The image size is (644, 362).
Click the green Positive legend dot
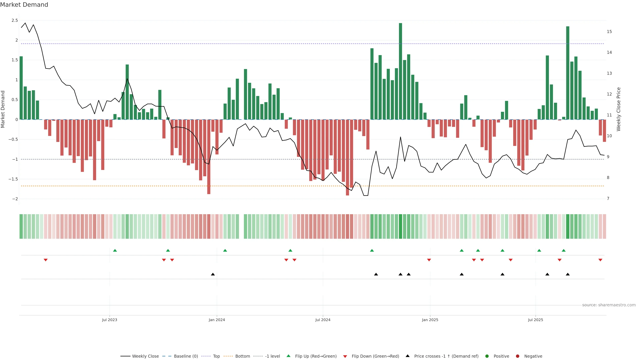click(x=487, y=356)
